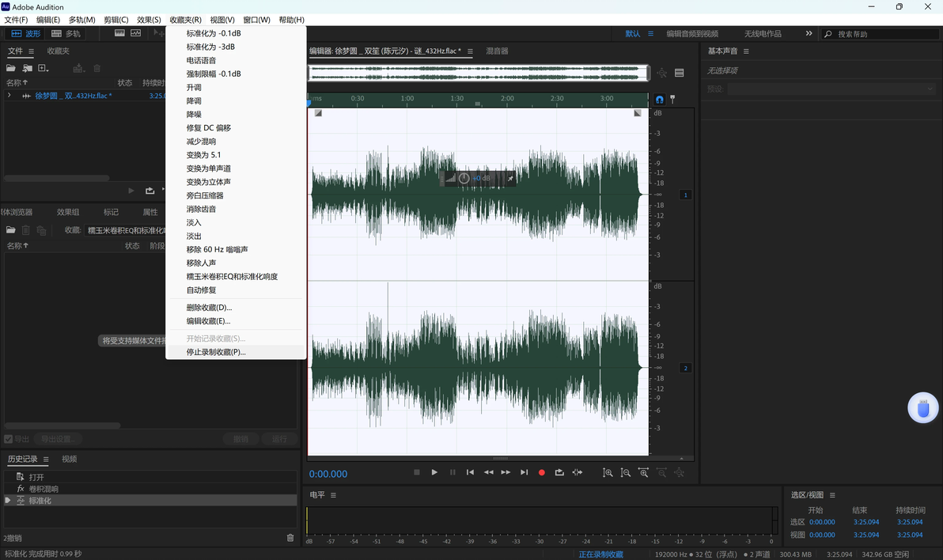
Task: Click the Loop playback icon
Action: pos(559,472)
